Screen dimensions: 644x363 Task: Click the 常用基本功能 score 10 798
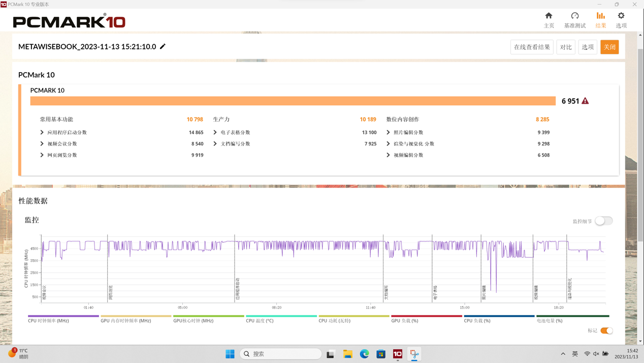point(195,119)
